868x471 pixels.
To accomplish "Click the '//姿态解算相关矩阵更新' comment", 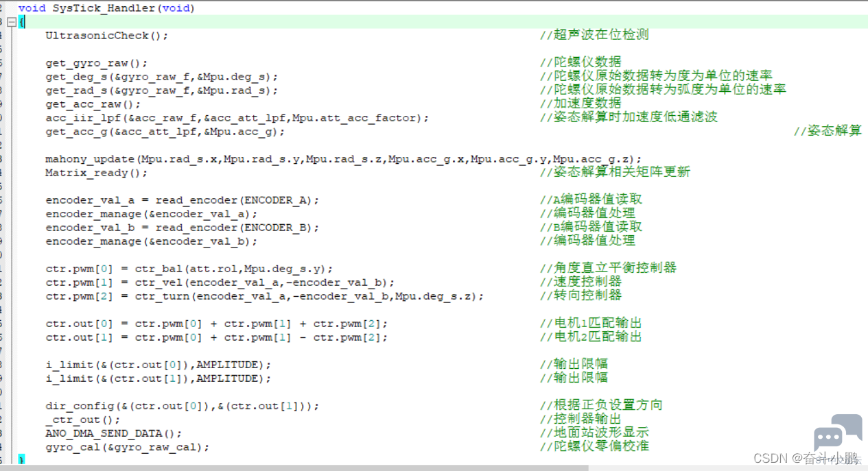I will pos(615,172).
